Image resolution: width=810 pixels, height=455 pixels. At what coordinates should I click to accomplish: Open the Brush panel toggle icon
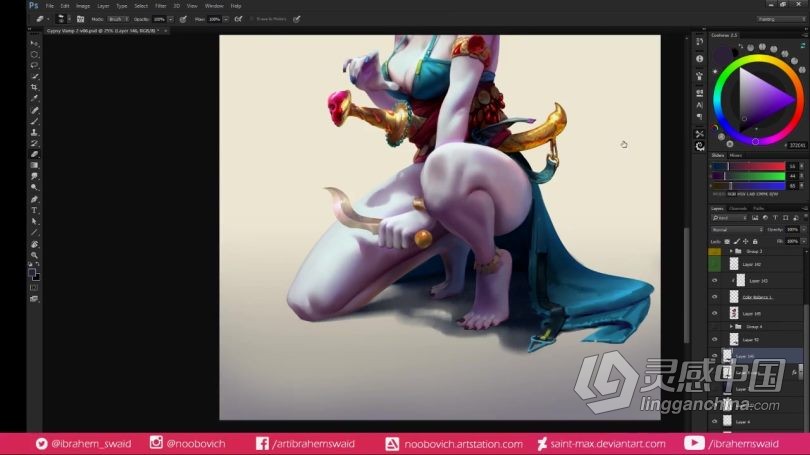(x=80, y=19)
